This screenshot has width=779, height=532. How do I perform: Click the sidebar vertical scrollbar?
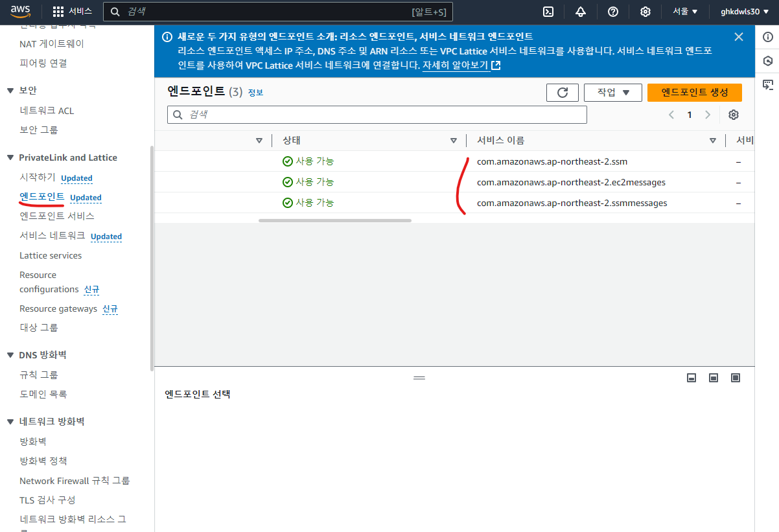[152, 257]
